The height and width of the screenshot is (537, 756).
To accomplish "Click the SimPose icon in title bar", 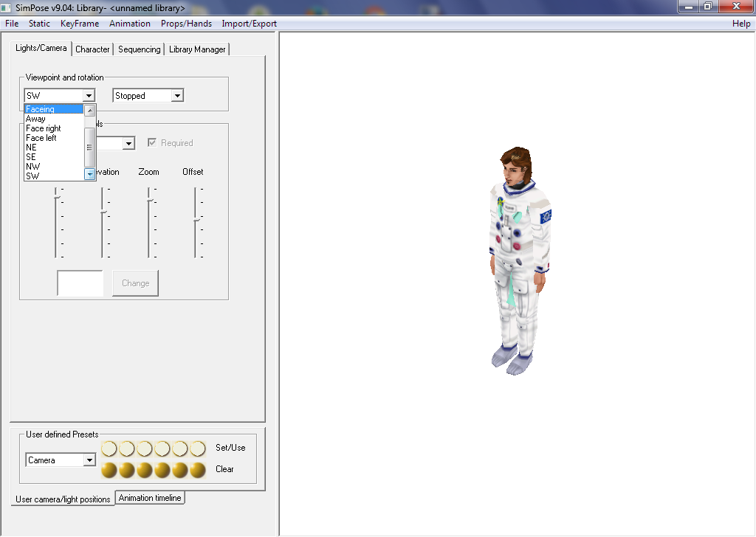I will (x=7, y=7).
